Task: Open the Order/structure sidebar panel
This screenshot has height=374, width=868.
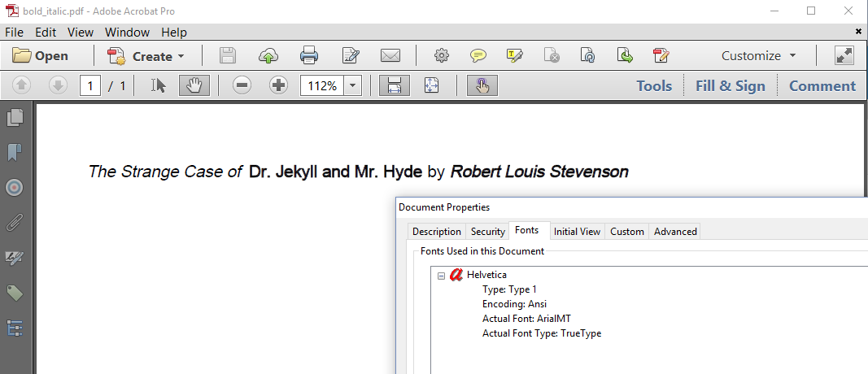Action: [15, 328]
